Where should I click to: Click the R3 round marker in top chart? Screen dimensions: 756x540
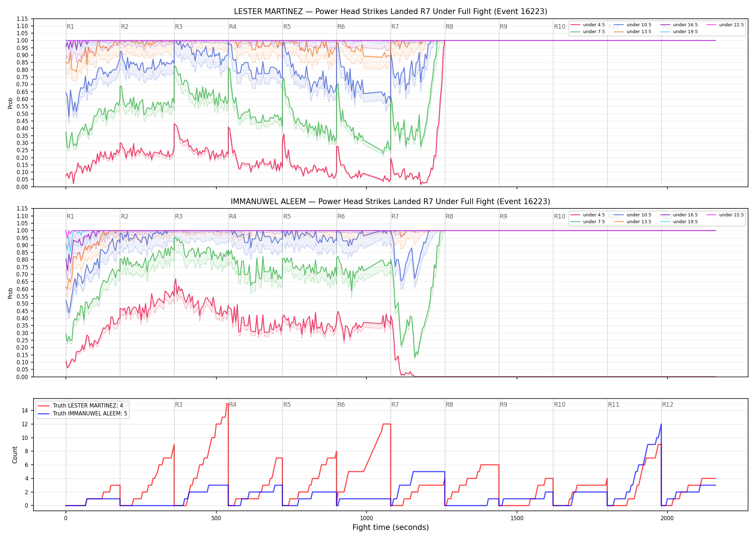(179, 27)
